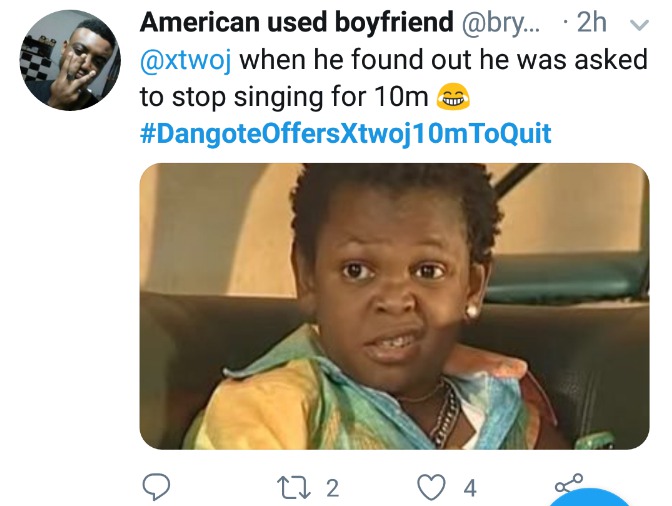Like the tweet with the heart icon

tap(431, 487)
